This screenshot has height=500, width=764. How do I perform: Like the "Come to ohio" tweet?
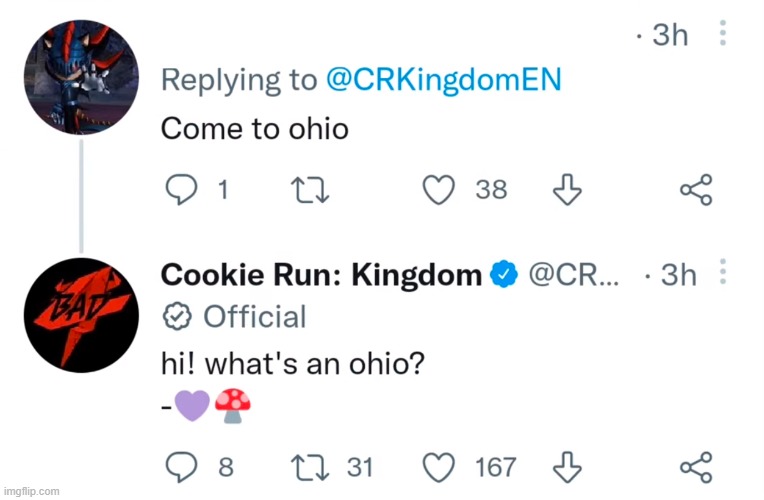439,190
